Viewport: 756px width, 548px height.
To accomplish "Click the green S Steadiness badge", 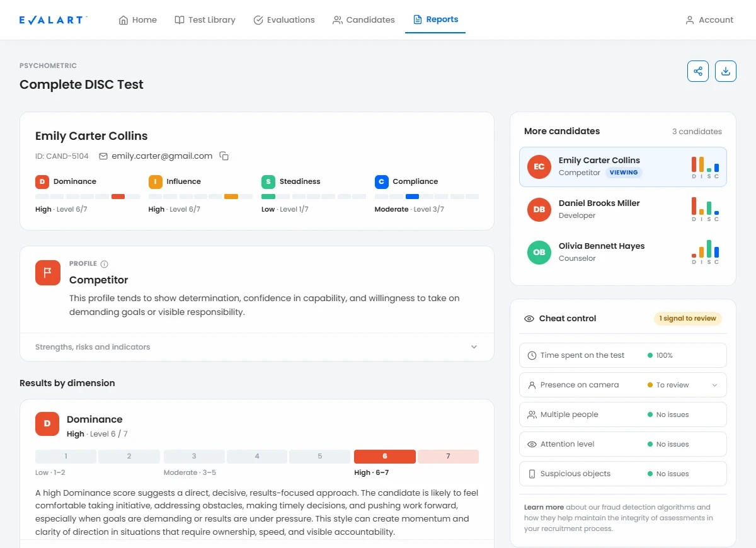I will point(268,181).
